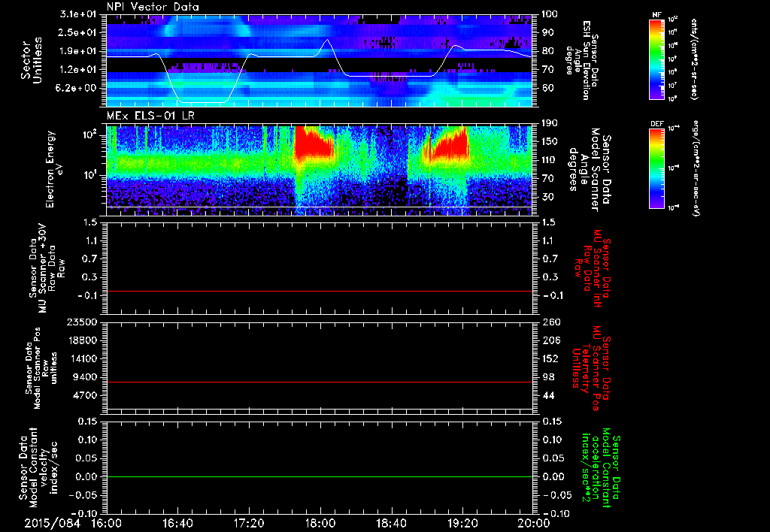Click the 98 telemetry tick value
Viewport: 770px width, 532px height.
[547, 377]
